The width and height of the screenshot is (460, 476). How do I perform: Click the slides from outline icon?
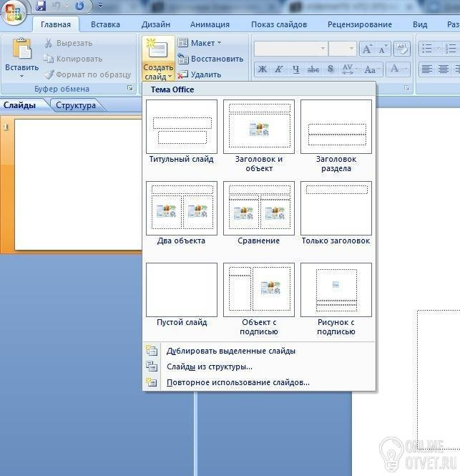click(x=152, y=366)
